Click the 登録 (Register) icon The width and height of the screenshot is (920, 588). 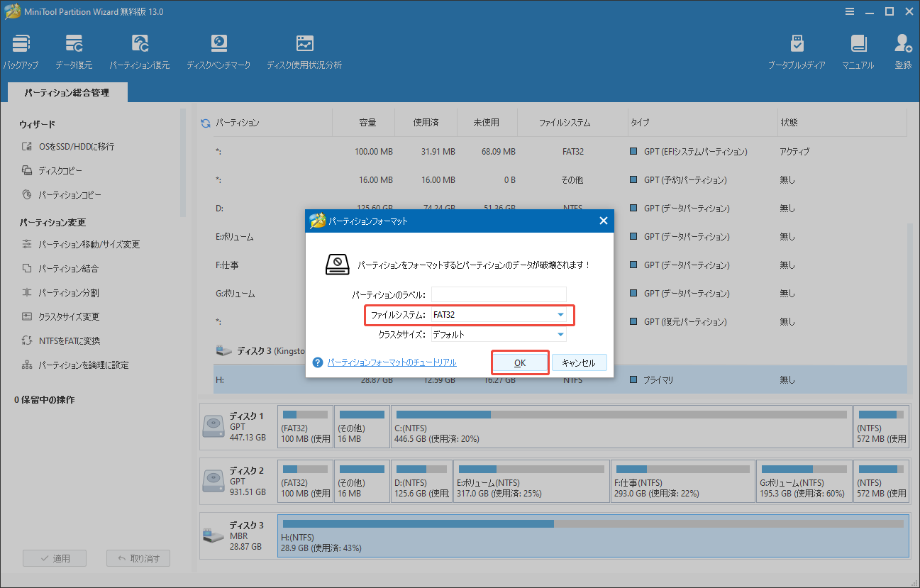(x=902, y=50)
